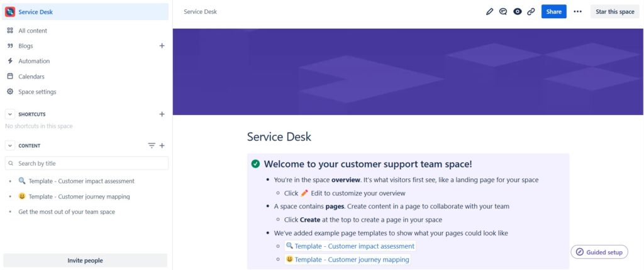Click the purple header banner image
This screenshot has height=270, width=644.
pos(408,72)
